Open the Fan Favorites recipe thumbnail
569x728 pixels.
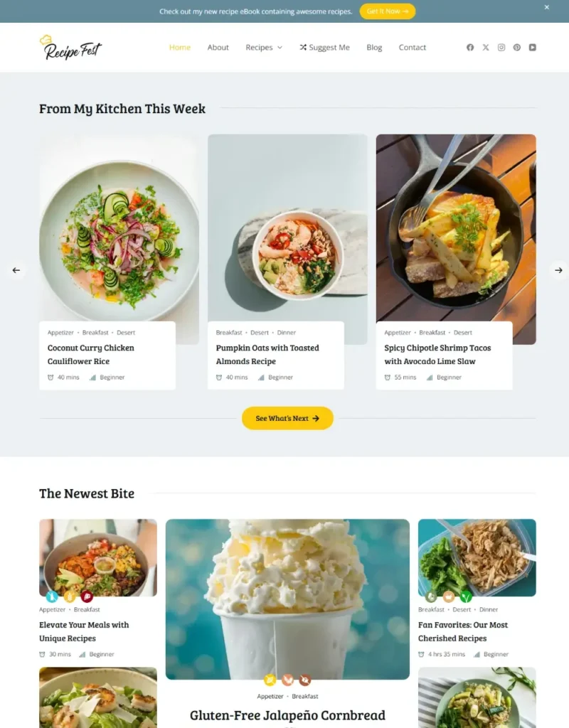477,557
